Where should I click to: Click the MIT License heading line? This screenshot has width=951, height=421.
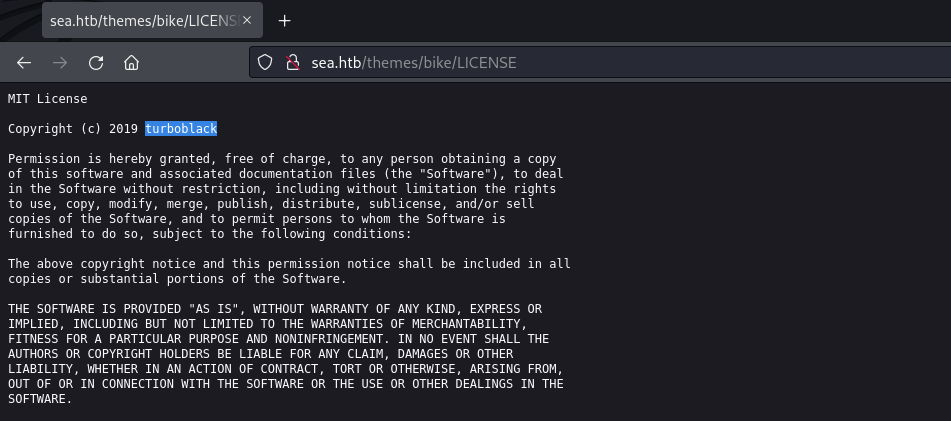(47, 99)
